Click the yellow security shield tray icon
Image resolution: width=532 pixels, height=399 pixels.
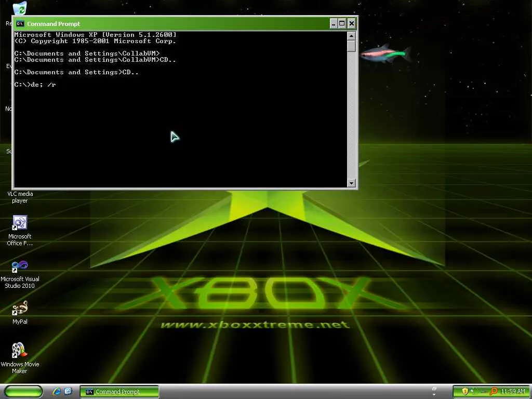click(465, 391)
